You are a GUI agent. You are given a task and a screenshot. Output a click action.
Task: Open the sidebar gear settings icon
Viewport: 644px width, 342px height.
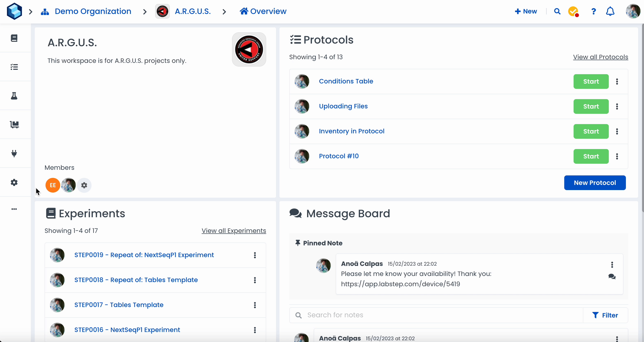tap(14, 182)
